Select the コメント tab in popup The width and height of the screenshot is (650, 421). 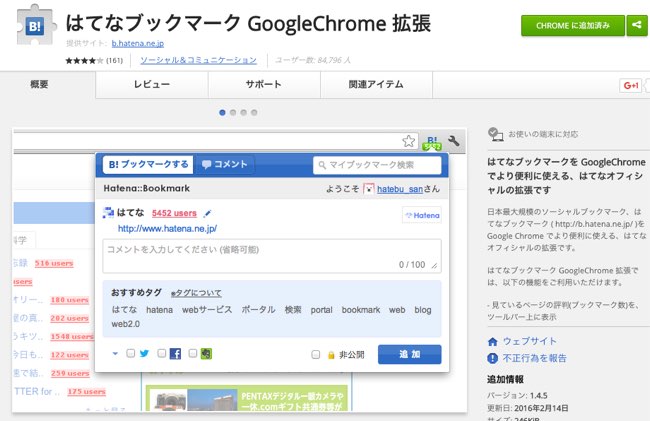[225, 165]
